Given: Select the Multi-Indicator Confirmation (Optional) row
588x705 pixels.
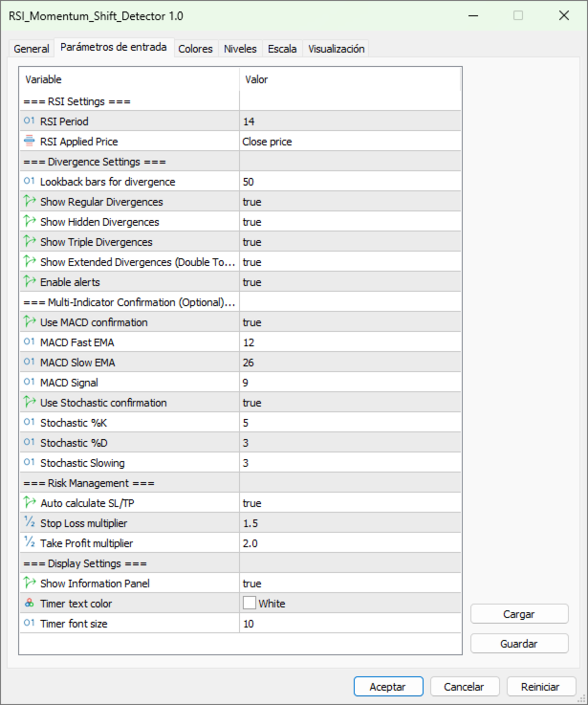Looking at the screenshot, I should tap(241, 302).
